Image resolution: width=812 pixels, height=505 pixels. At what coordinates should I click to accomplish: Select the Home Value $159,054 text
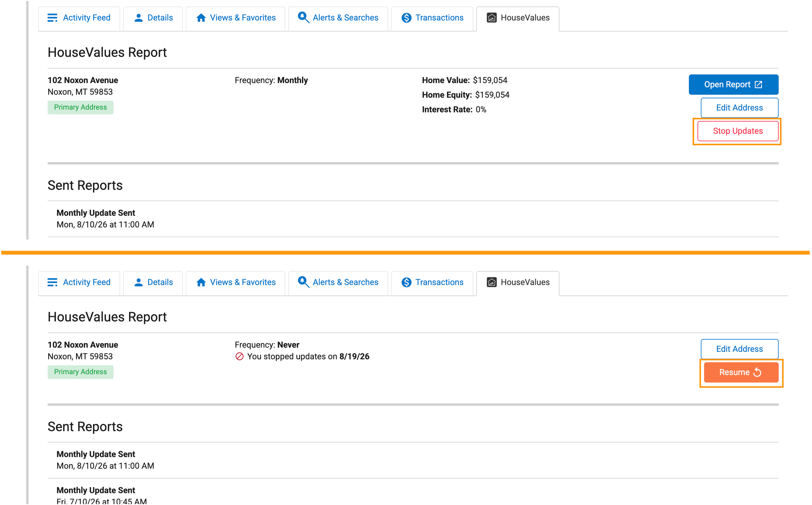464,80
